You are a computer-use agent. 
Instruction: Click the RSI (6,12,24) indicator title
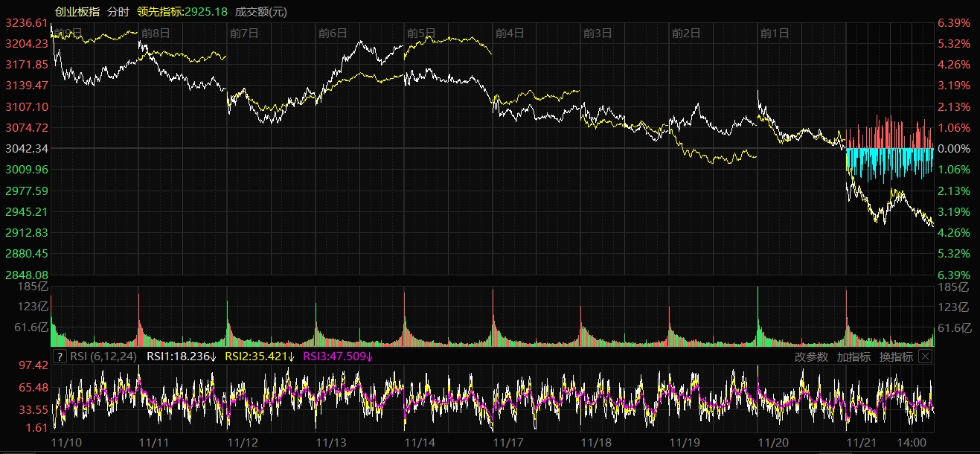tap(104, 357)
